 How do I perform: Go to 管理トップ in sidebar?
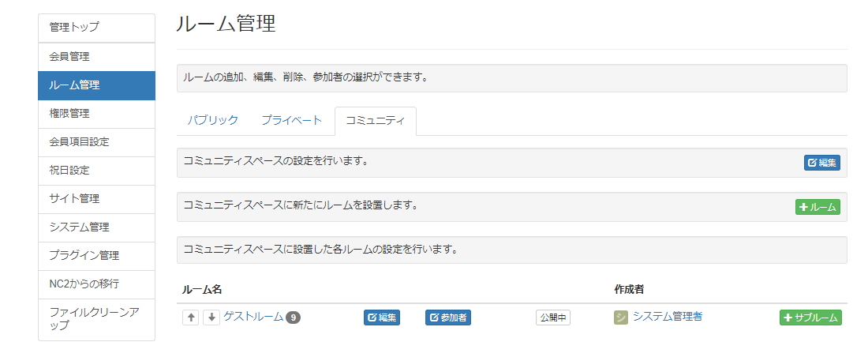pyautogui.click(x=96, y=28)
